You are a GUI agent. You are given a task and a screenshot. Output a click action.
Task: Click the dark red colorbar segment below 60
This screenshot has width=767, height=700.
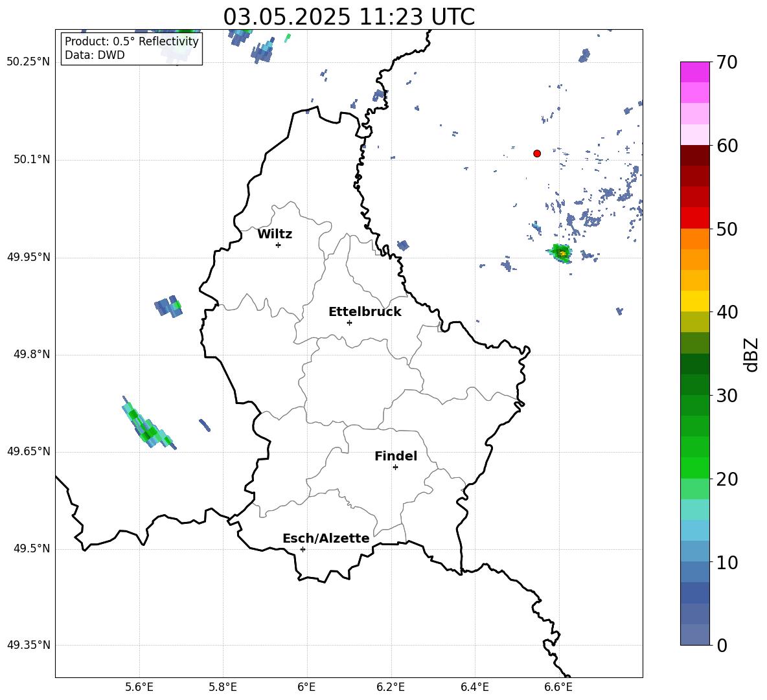click(694, 155)
